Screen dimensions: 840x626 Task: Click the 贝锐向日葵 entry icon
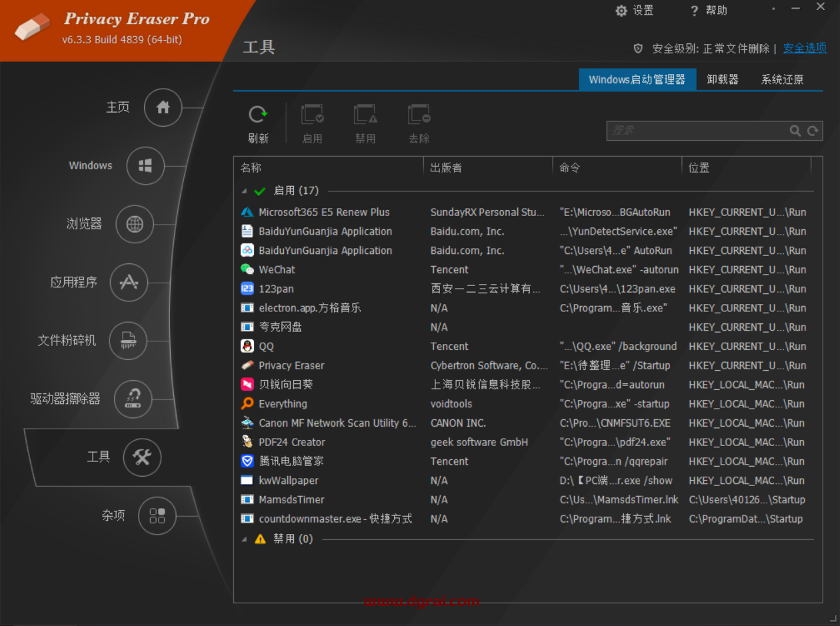coord(247,385)
